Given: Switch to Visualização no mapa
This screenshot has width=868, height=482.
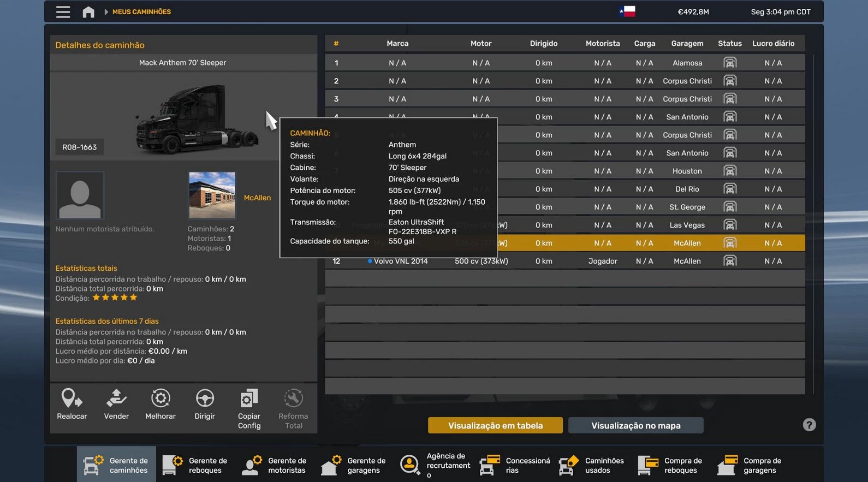Looking at the screenshot, I should (635, 426).
